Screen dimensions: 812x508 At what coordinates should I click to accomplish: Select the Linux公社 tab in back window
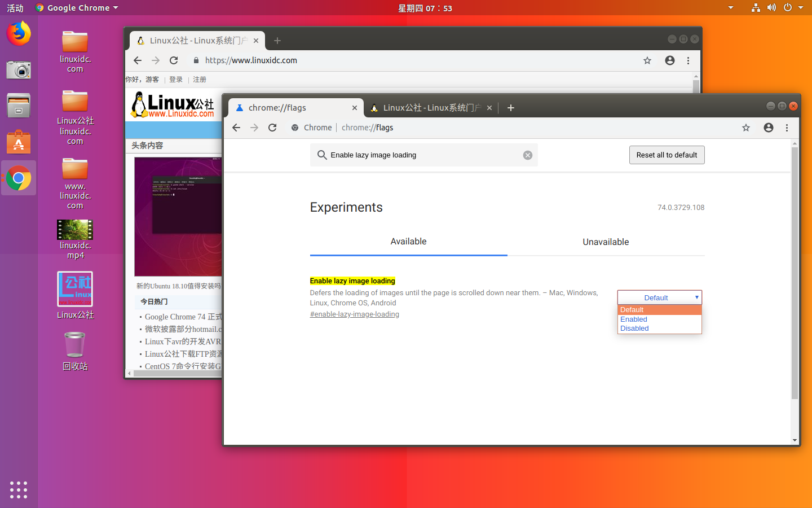[x=197, y=41]
